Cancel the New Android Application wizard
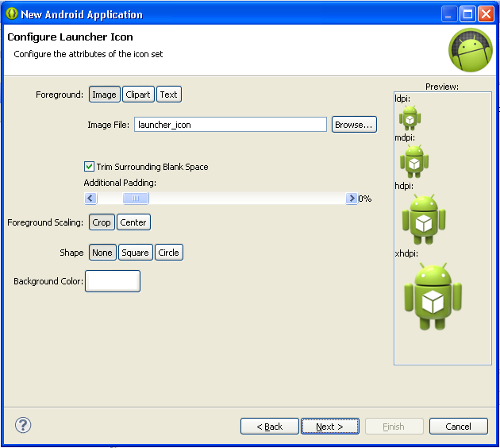The width and height of the screenshot is (500, 448). [x=458, y=427]
